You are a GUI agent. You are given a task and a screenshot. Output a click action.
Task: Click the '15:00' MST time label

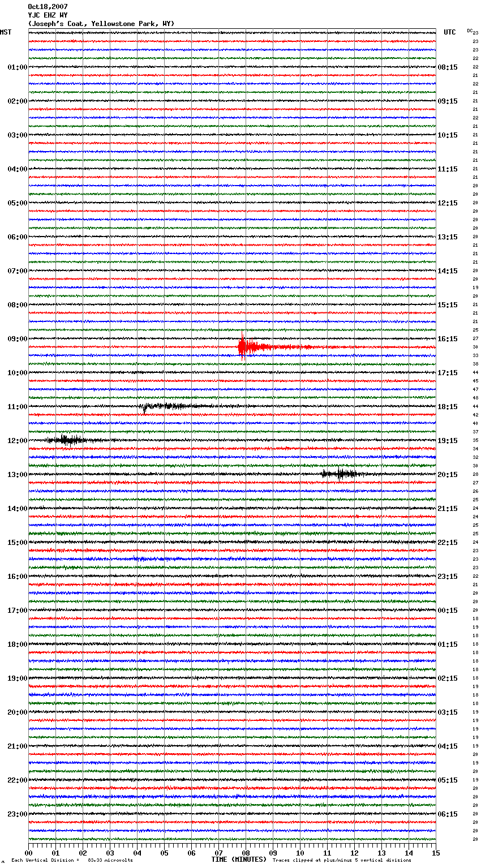click(x=17, y=543)
